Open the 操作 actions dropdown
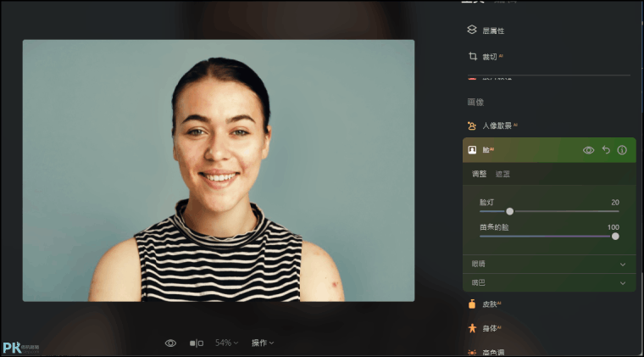 tap(263, 343)
